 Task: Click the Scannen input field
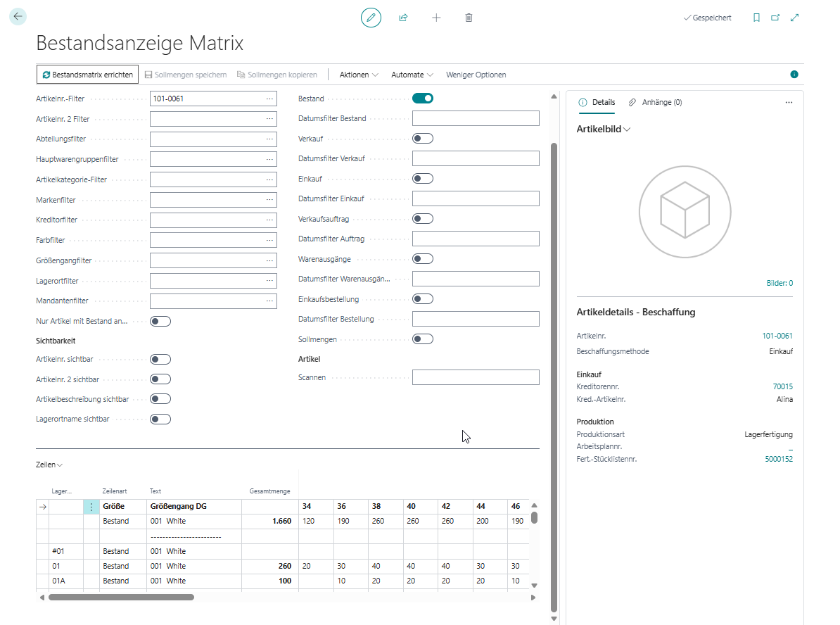coord(476,377)
